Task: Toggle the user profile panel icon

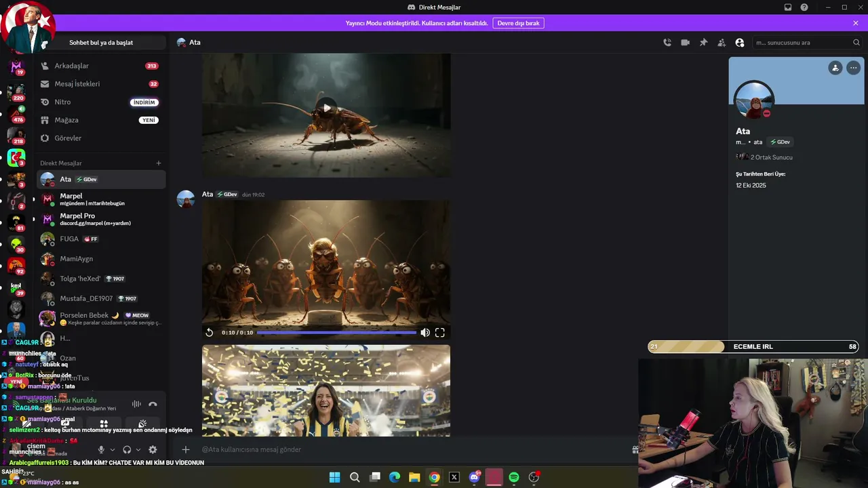Action: click(x=740, y=43)
